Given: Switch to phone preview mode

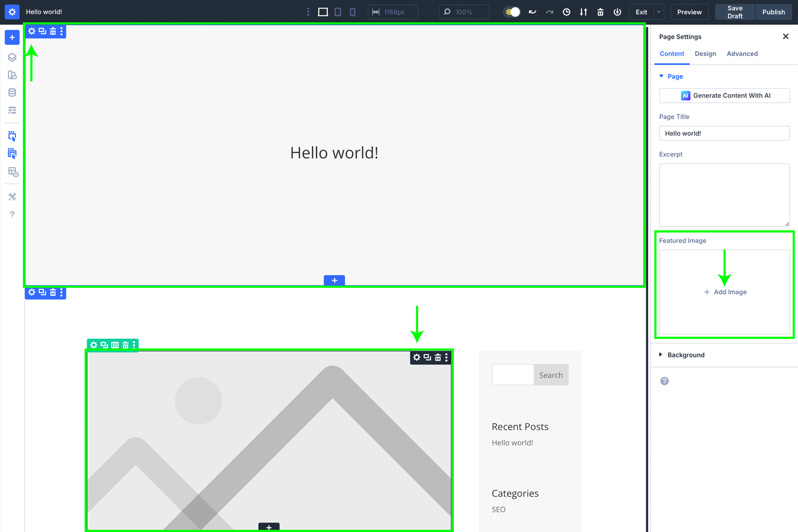Looking at the screenshot, I should tap(353, 12).
